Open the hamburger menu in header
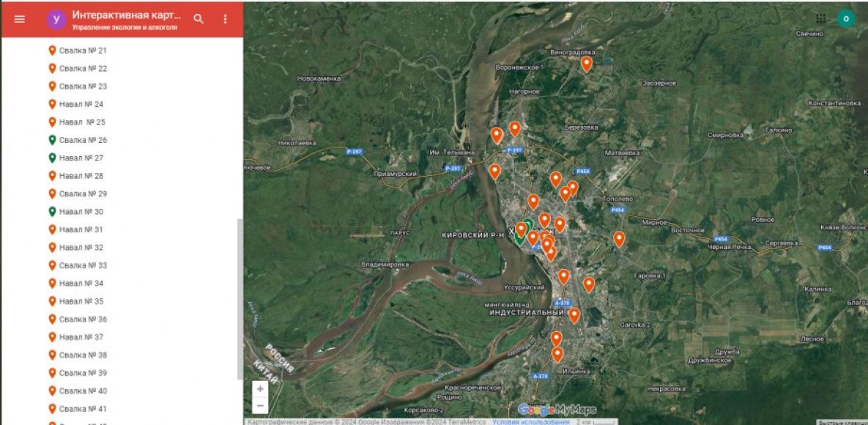The image size is (868, 425). pyautogui.click(x=20, y=19)
